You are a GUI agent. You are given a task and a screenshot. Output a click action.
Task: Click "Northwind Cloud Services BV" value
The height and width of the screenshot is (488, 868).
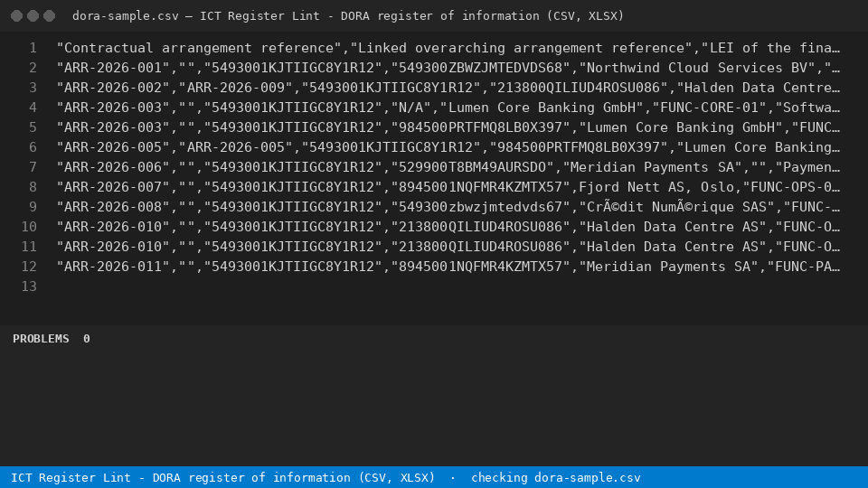[697, 68]
